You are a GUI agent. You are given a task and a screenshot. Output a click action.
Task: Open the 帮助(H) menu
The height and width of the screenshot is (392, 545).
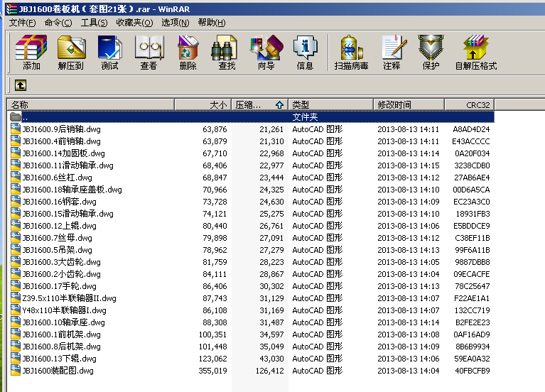point(212,23)
